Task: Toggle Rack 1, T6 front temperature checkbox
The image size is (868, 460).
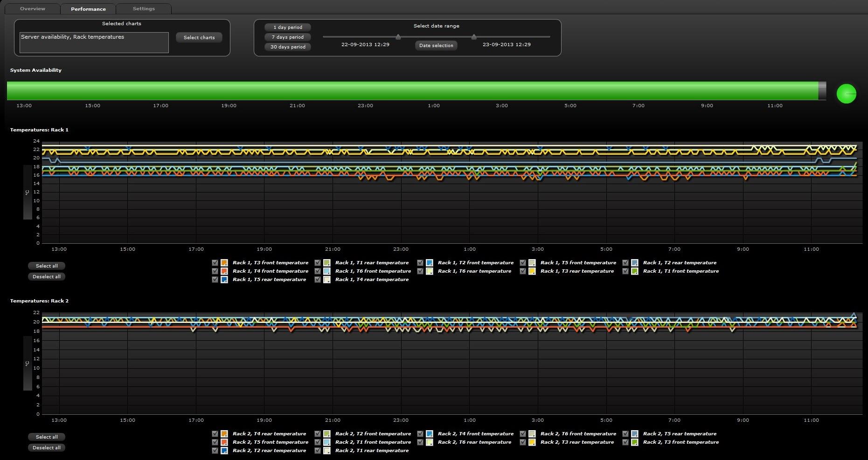Action: pyautogui.click(x=318, y=271)
